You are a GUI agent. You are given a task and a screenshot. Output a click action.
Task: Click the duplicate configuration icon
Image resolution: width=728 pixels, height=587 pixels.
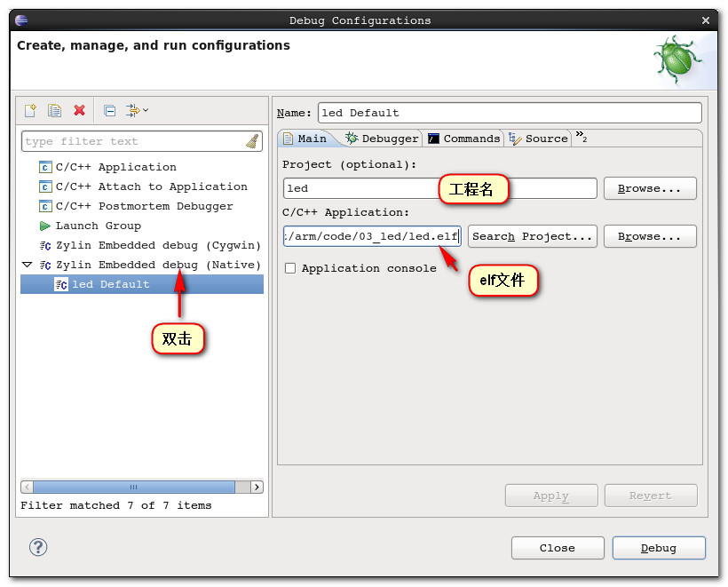click(54, 110)
